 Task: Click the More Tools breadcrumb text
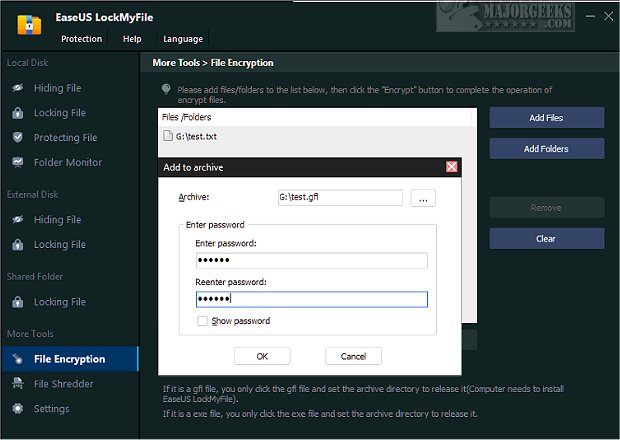[176, 63]
